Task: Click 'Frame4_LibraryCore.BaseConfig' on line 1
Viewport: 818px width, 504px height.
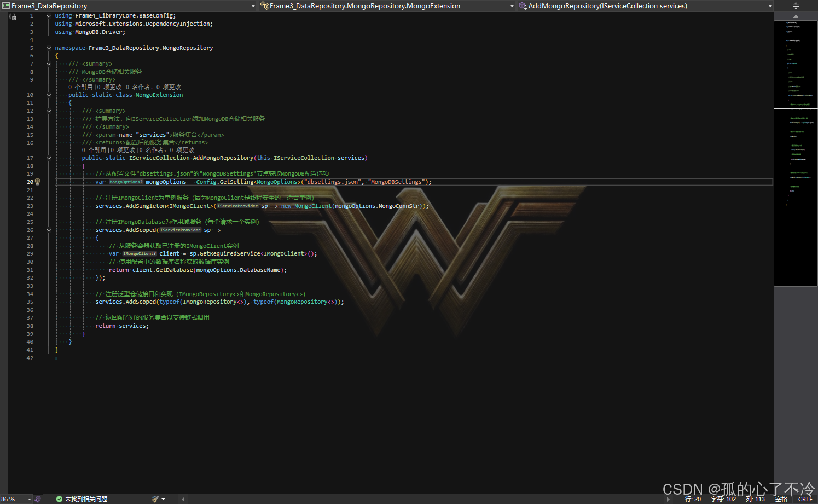Action: (124, 16)
